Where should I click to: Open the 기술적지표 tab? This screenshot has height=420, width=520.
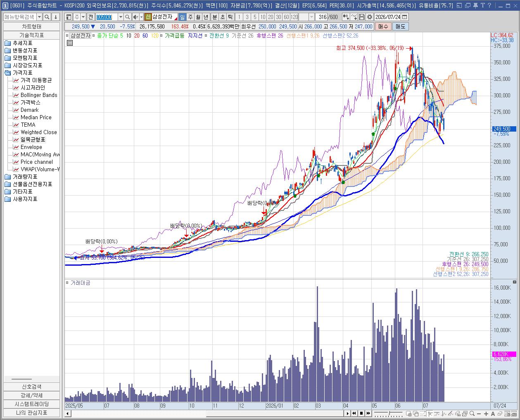[32, 35]
